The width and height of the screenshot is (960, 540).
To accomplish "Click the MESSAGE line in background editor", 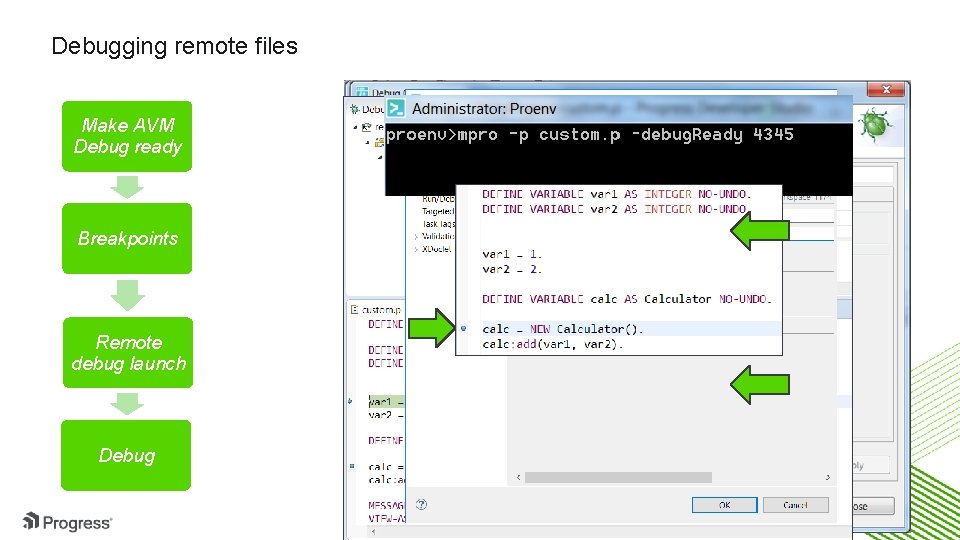I will click(x=386, y=506).
